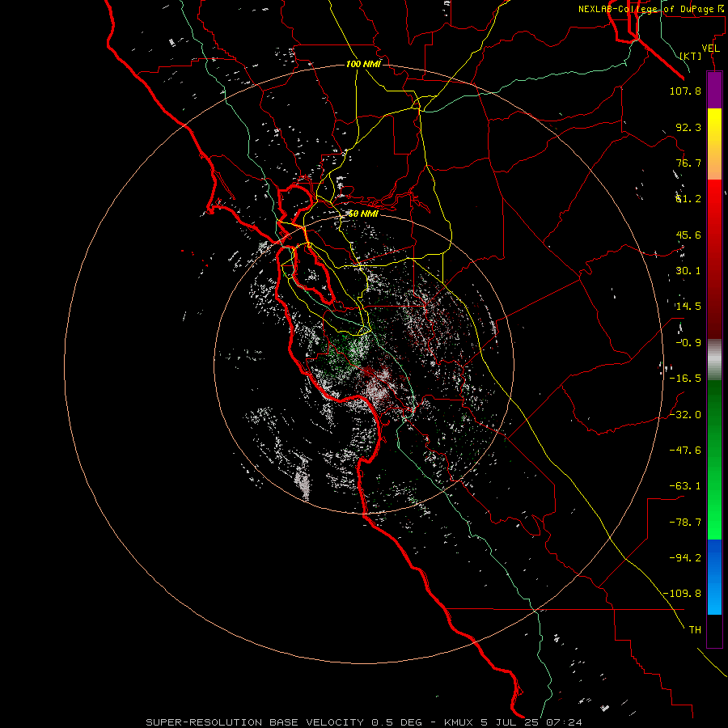Viewport: 728px width, 728px height.
Task: Click the red segment of the color bar
Action: click(714, 259)
